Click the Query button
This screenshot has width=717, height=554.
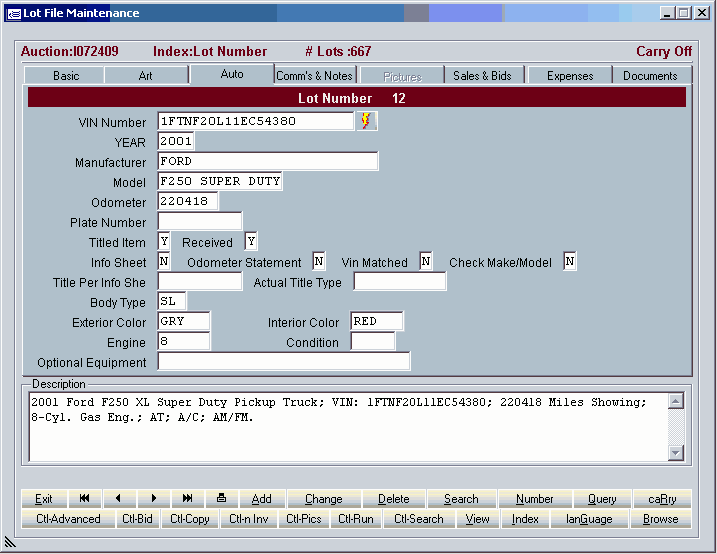602,499
